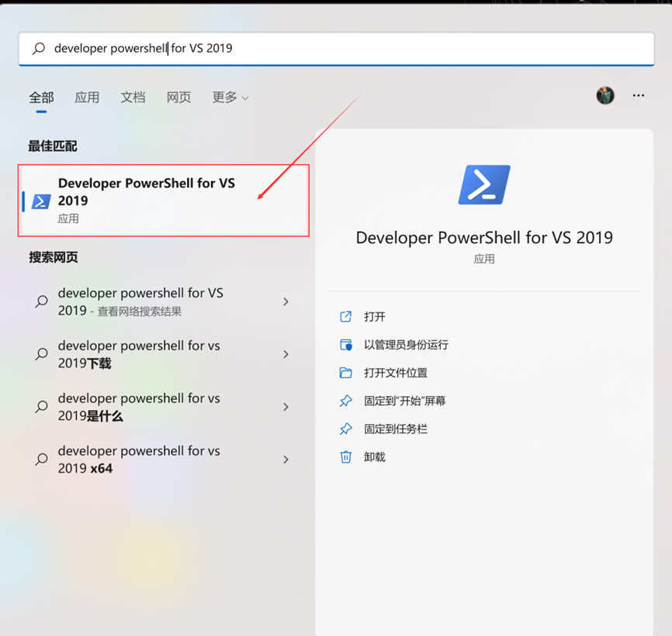Expand arrow for 2019是什么 suggestion
Viewport: 672px width, 636px height.
point(286,407)
